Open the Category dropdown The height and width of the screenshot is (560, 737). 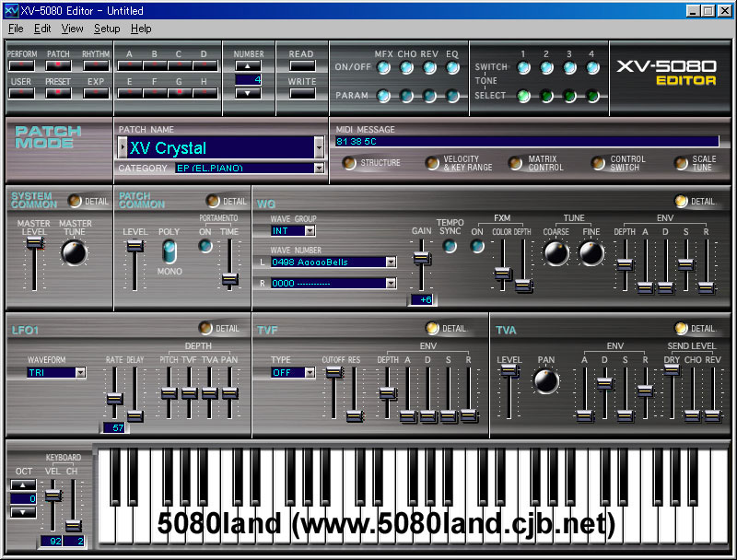[319, 168]
